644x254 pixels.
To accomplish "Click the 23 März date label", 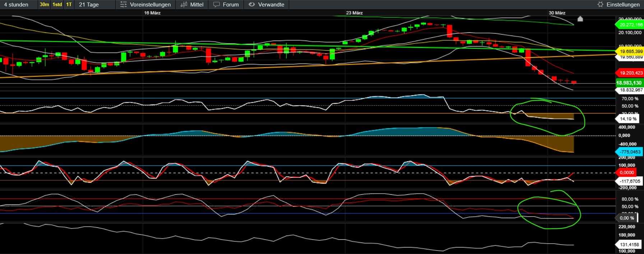I will 355,13.
